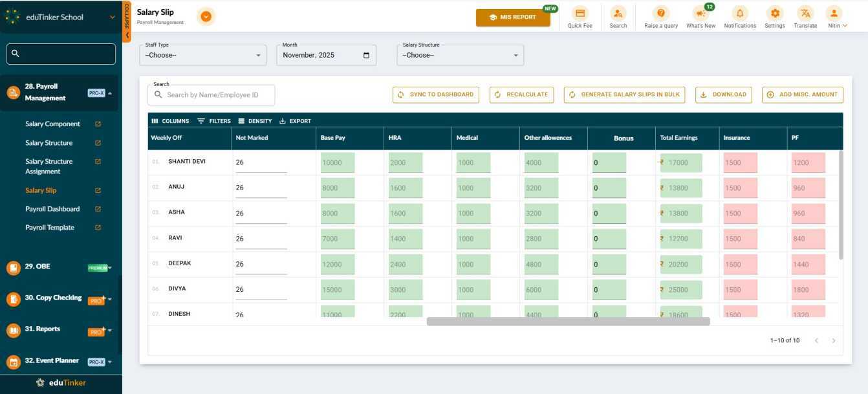Image resolution: width=868 pixels, height=394 pixels.
Task: Open calendar picker in Month field
Action: (x=366, y=56)
